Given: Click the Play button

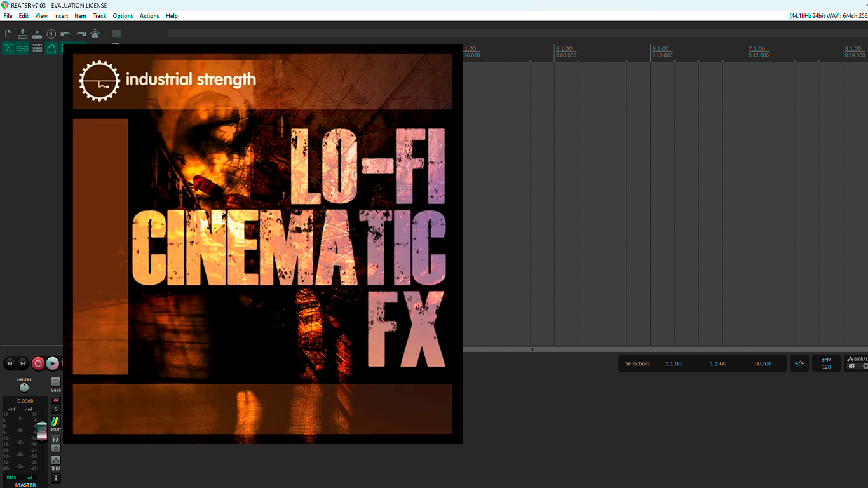Looking at the screenshot, I should pyautogui.click(x=53, y=363).
